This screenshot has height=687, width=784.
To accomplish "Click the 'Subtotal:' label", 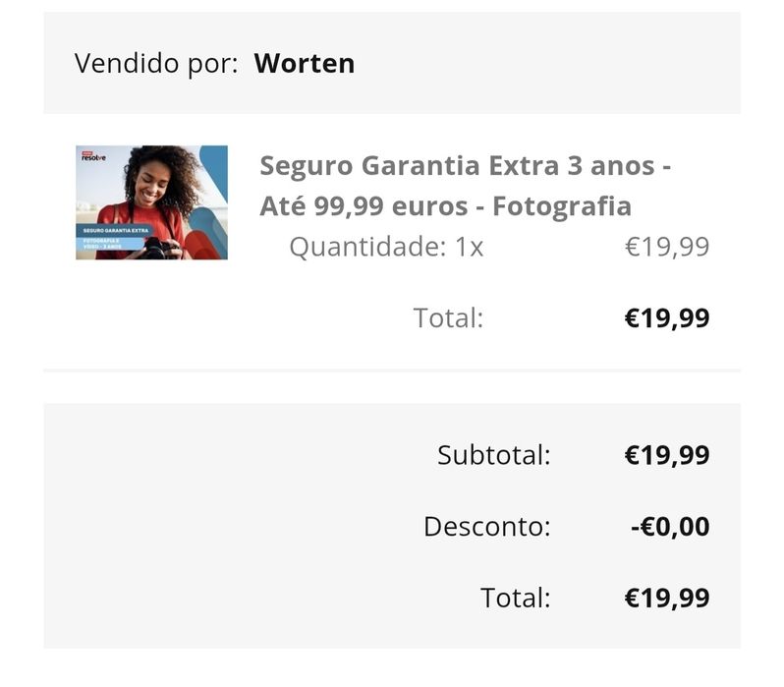I will coord(494,455).
